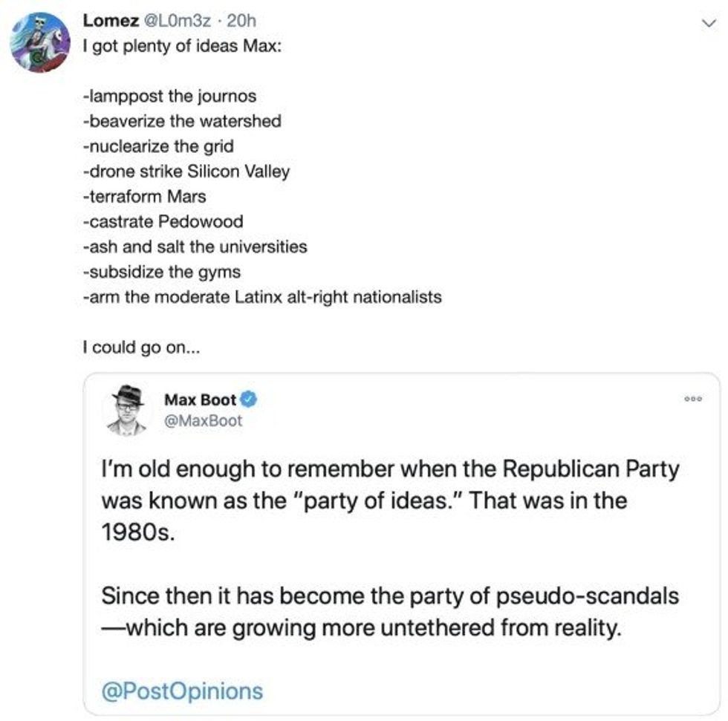Click 'I got plenty of ideas Max:' text
Screen dimensions: 728x721
[181, 45]
